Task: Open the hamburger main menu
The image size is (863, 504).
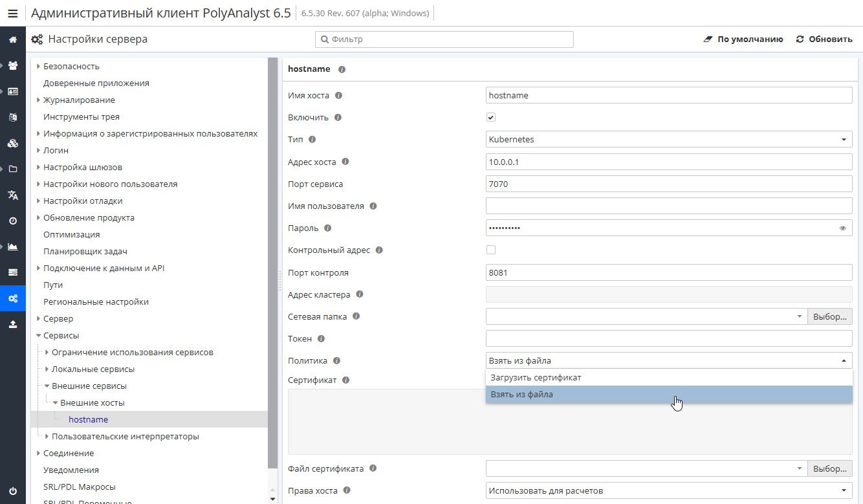Action: click(13, 13)
